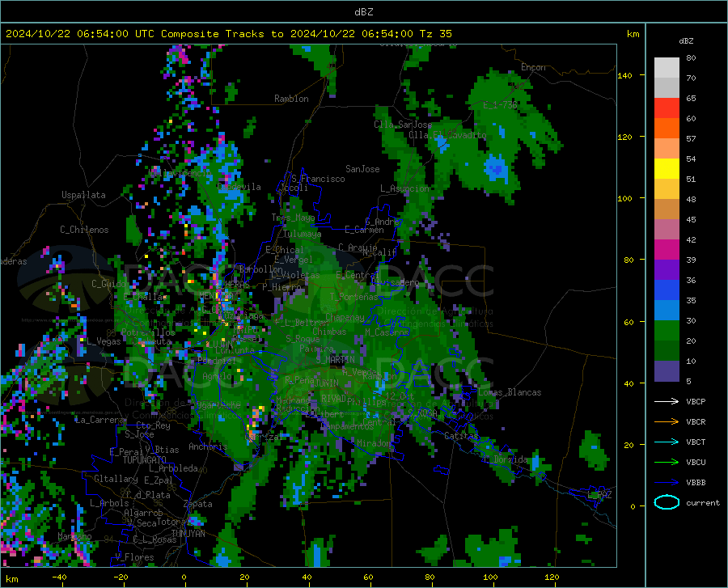
Task: Click the L_Asuncion place label on map
Action: (404, 188)
